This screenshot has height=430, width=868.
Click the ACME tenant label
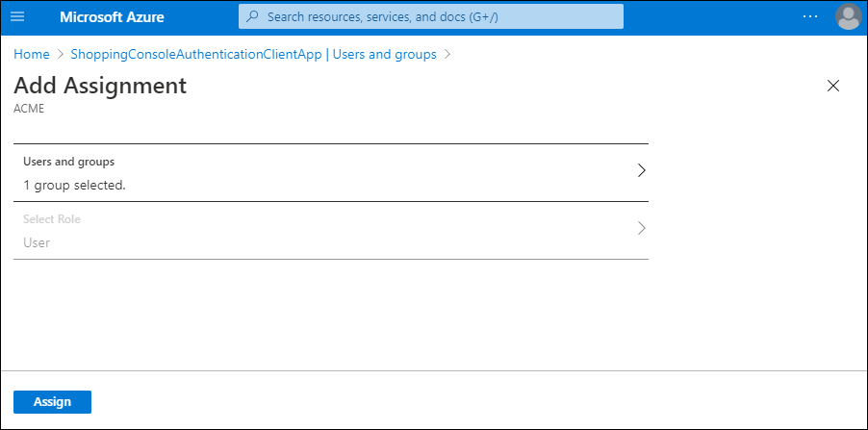click(x=29, y=109)
